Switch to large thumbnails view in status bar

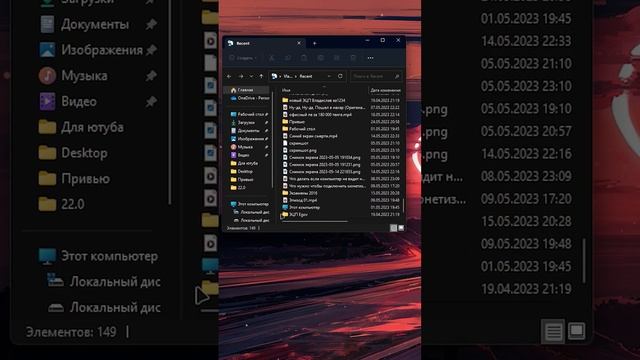[x=401, y=228]
